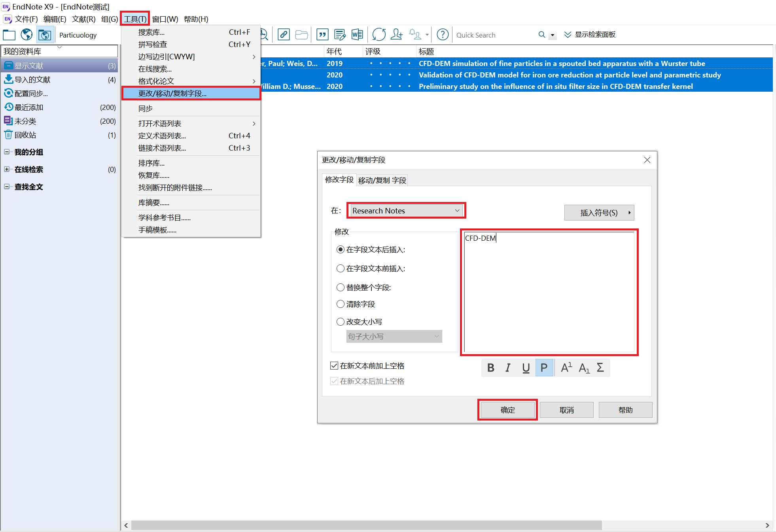
Task: Click the horizontal scrollbar at bottom
Action: [366, 525]
